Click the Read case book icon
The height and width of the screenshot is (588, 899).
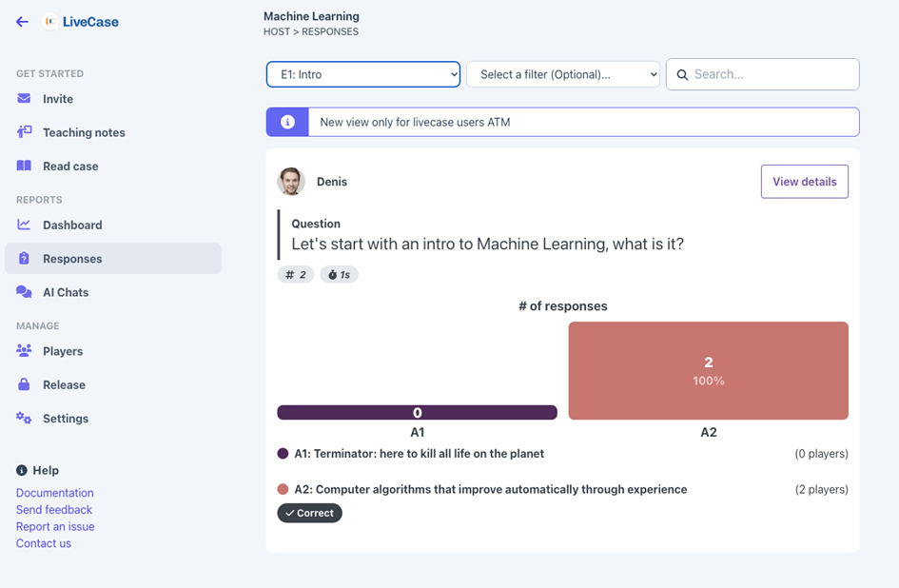(24, 166)
